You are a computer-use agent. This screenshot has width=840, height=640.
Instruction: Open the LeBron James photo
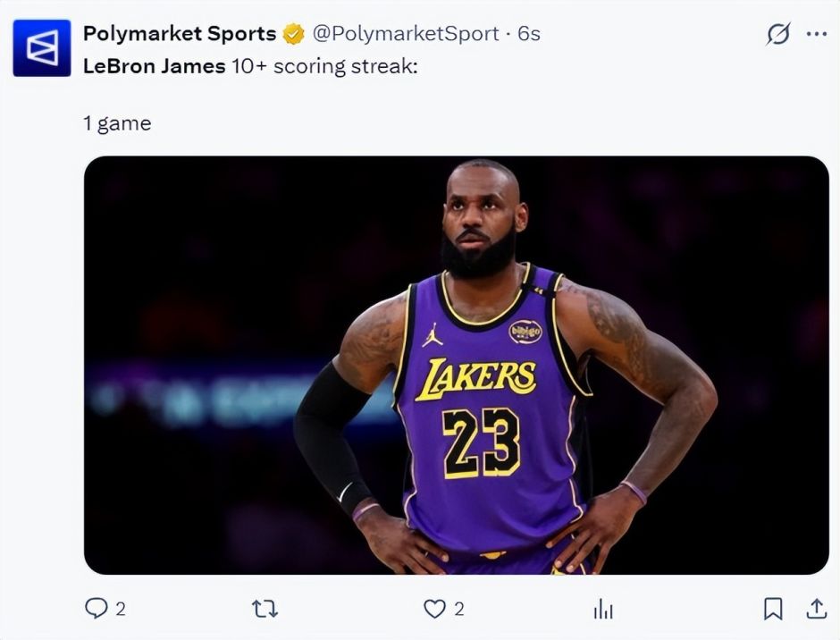pyautogui.click(x=456, y=365)
